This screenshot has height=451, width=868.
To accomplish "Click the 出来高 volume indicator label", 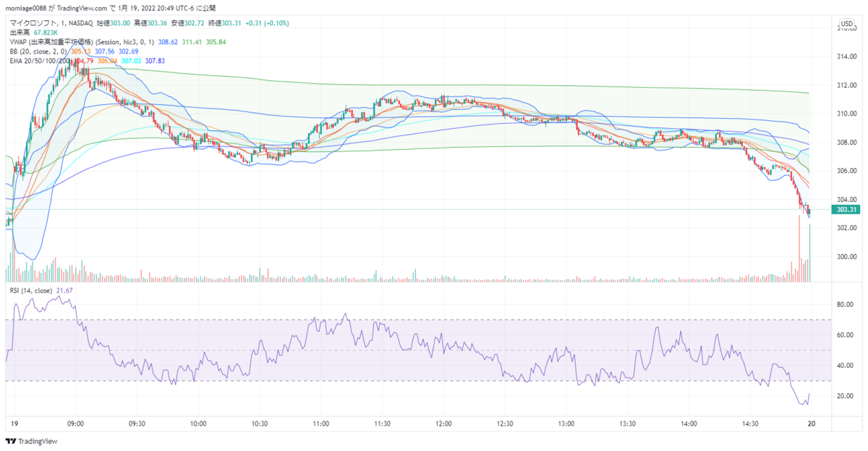I will point(20,33).
